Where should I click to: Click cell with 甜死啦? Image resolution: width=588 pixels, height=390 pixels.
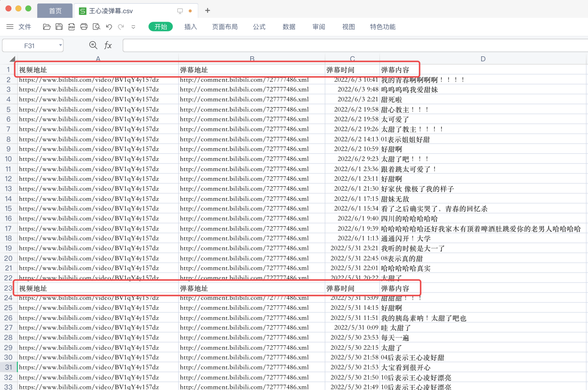[x=483, y=100]
